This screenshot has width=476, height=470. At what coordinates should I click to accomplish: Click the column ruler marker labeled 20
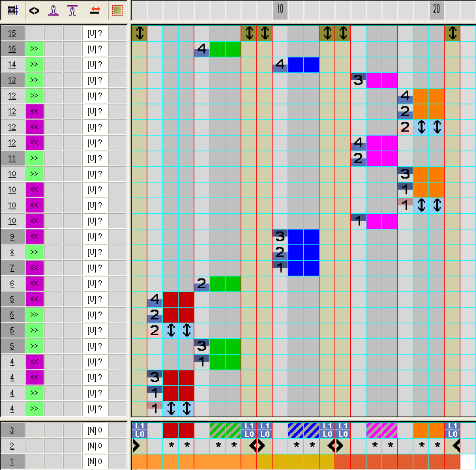click(x=436, y=10)
